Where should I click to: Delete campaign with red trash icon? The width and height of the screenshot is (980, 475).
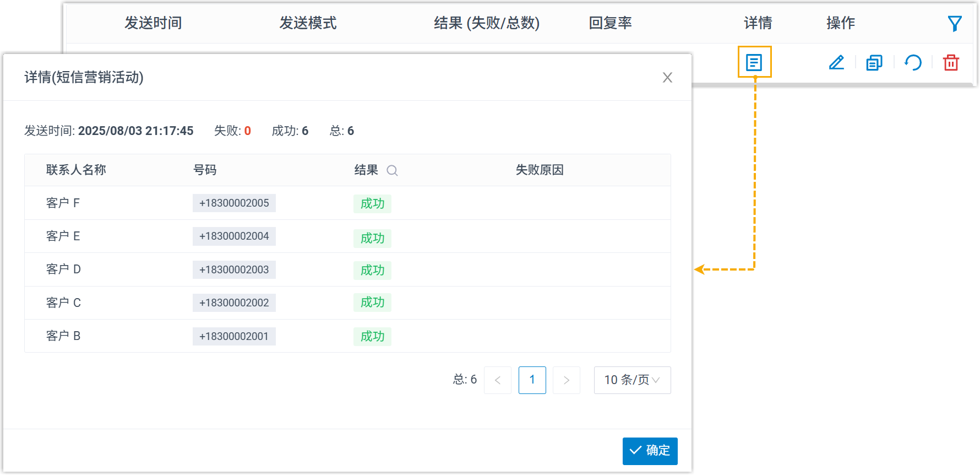pyautogui.click(x=951, y=62)
